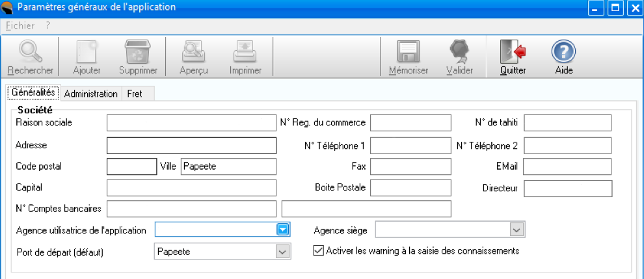Click the Valider stamp icon
Viewport: 644px width, 279px height.
(x=459, y=51)
